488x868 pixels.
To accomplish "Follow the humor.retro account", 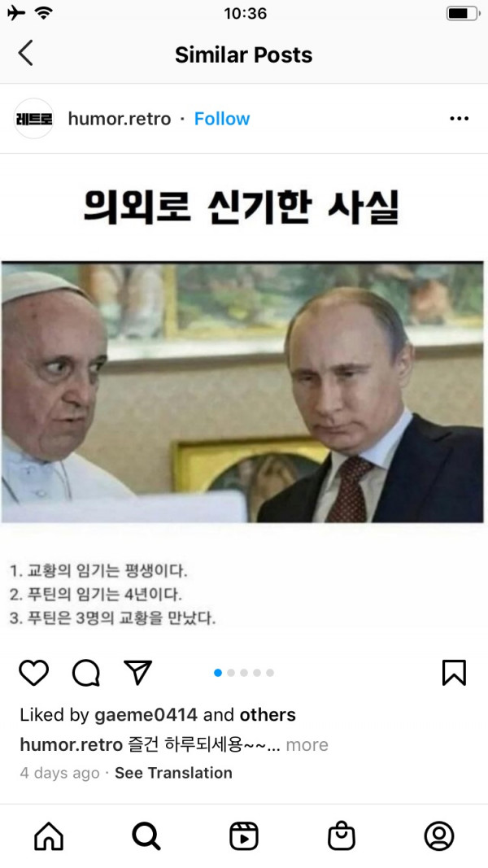I will coord(222,119).
